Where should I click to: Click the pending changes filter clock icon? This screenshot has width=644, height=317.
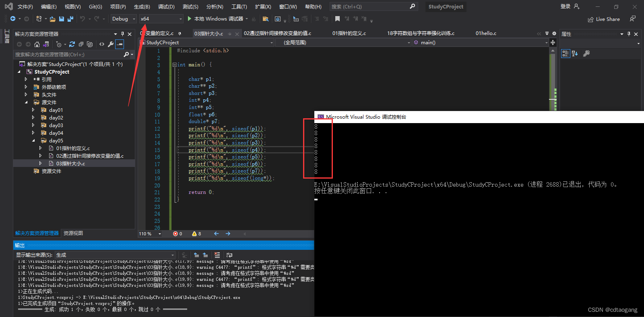click(x=59, y=44)
